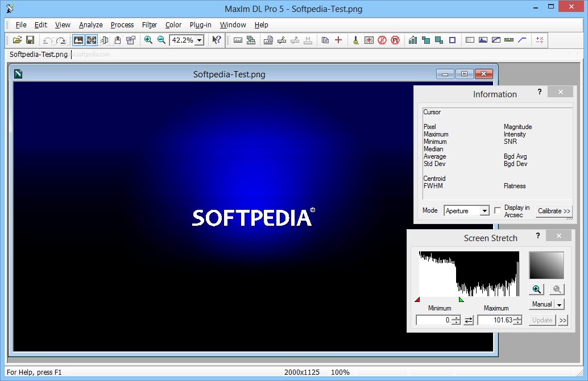
Task: Open the Analyze menu
Action: [x=91, y=25]
